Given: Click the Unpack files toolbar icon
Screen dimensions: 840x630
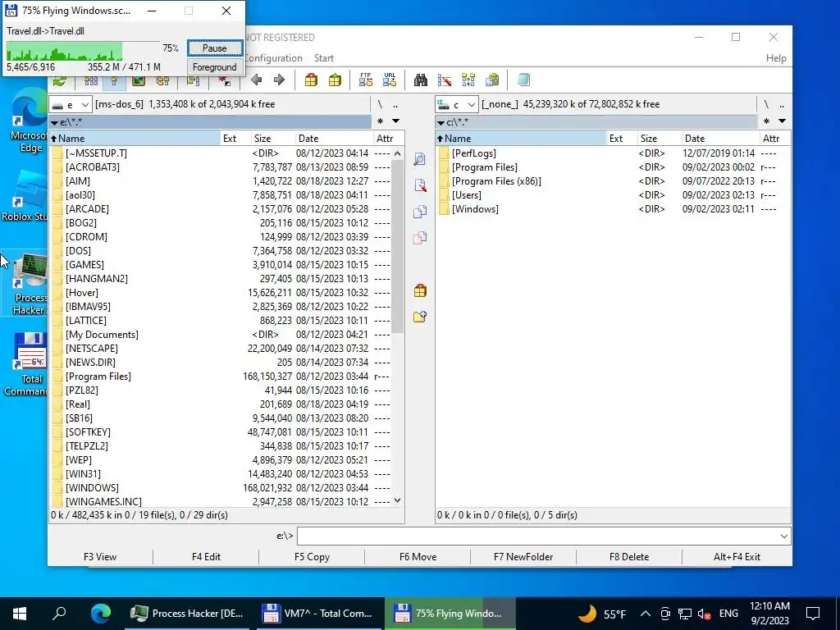Looking at the screenshot, I should point(335,80).
